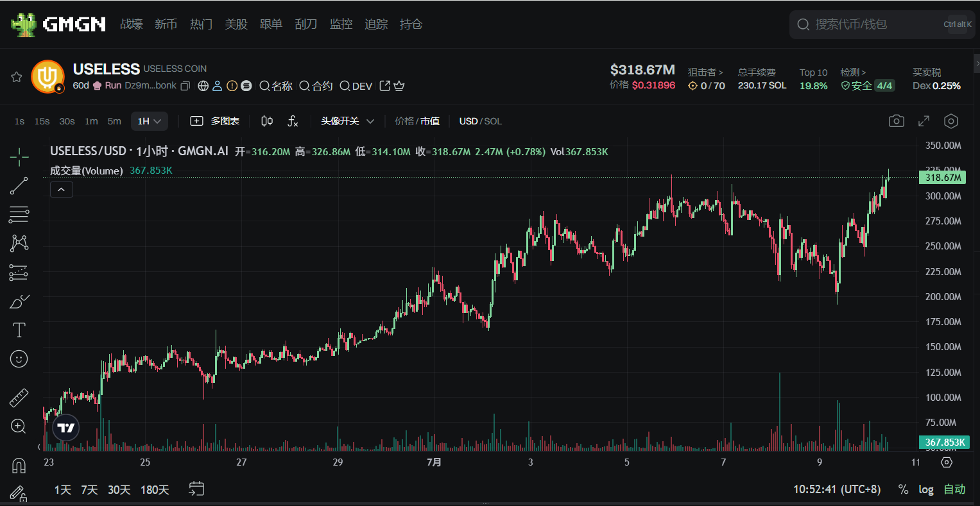Click the 30天 range button
This screenshot has height=506, width=980.
[119, 490]
